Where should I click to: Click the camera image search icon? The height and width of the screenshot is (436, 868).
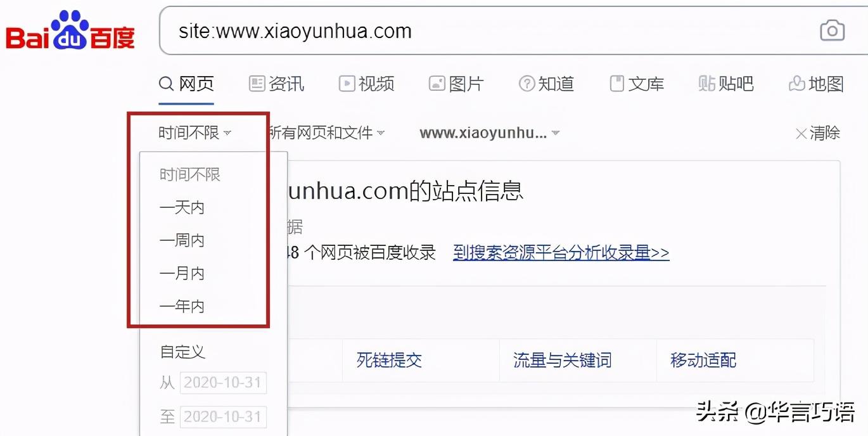click(x=832, y=30)
